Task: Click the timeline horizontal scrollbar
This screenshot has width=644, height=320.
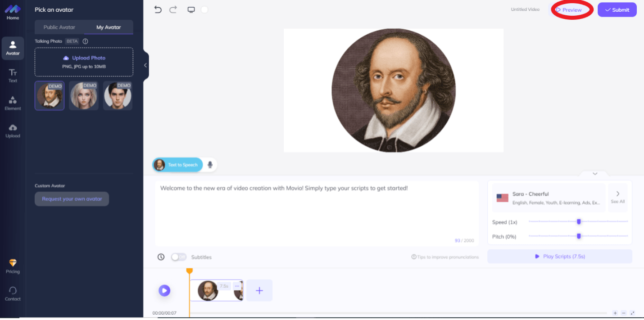Action: pos(399,313)
